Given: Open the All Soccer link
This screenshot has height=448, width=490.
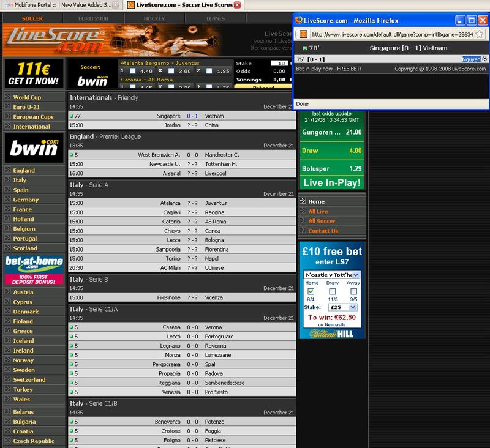Looking at the screenshot, I should tap(322, 221).
